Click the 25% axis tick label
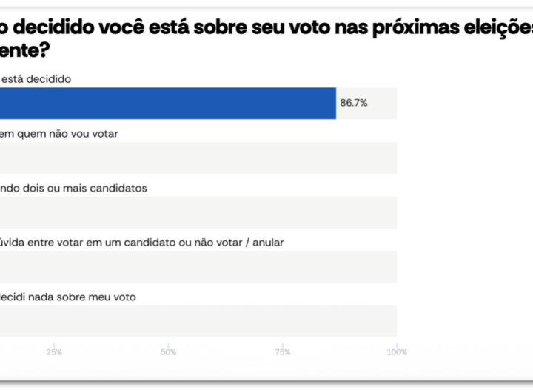 pos(54,352)
